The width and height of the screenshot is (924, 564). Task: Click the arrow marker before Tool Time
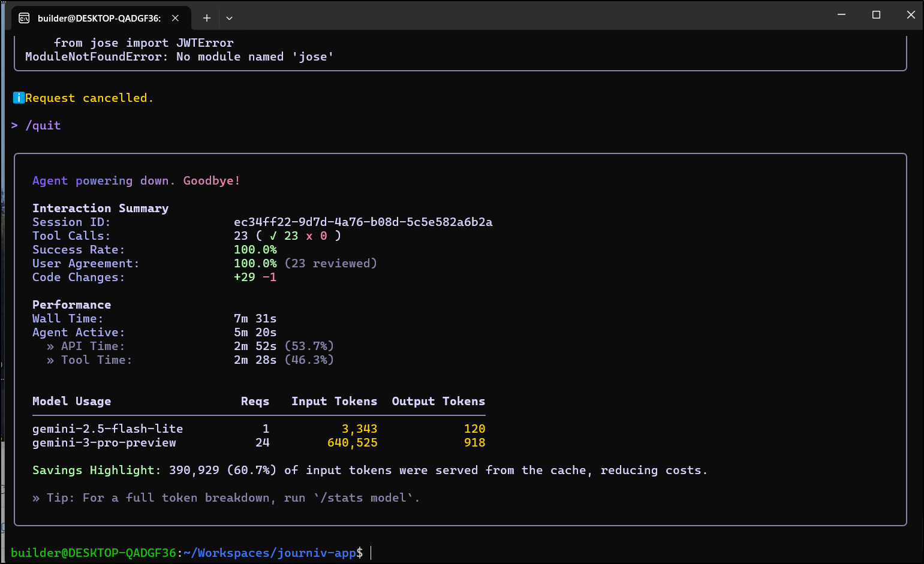click(x=50, y=360)
